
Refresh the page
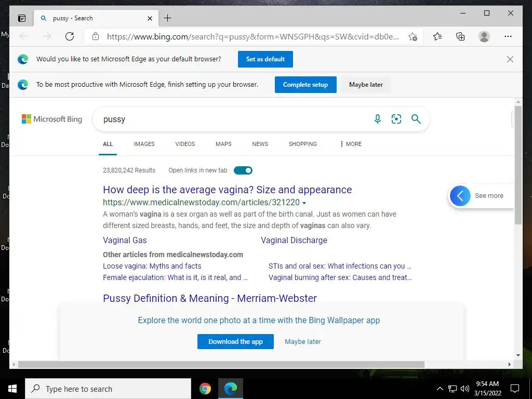pos(70,36)
